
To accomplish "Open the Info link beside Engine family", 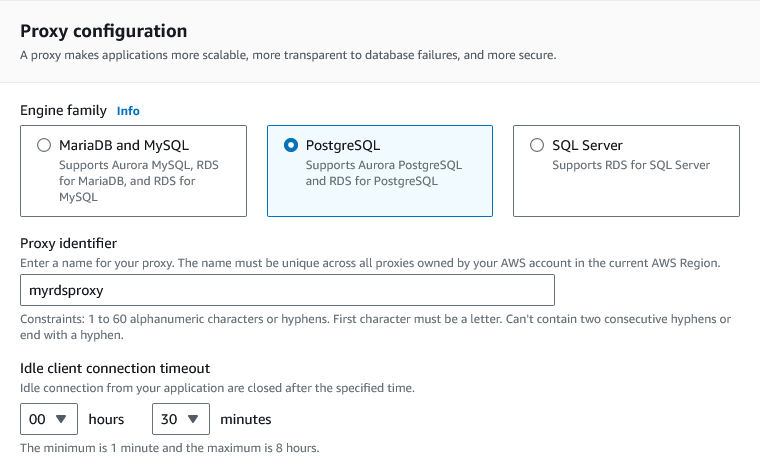I will pos(128,111).
